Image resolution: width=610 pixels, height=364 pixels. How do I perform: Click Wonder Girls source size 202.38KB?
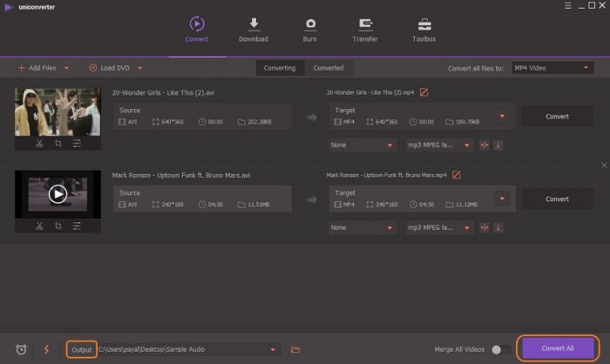tap(254, 122)
